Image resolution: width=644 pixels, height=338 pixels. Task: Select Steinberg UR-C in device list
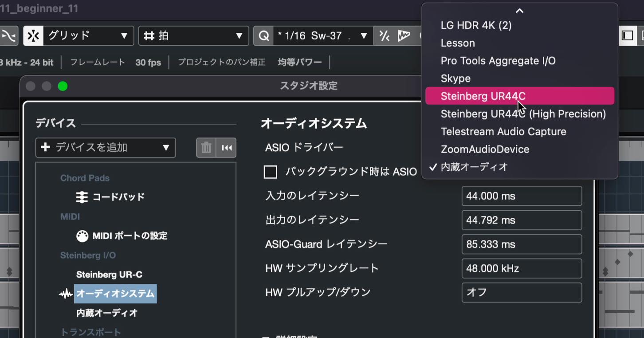(x=109, y=275)
